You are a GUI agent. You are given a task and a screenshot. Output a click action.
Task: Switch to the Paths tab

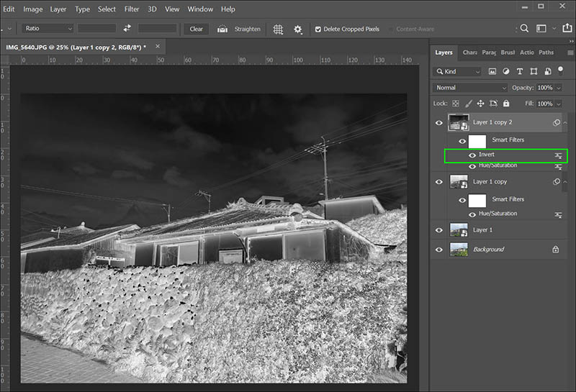tap(546, 53)
